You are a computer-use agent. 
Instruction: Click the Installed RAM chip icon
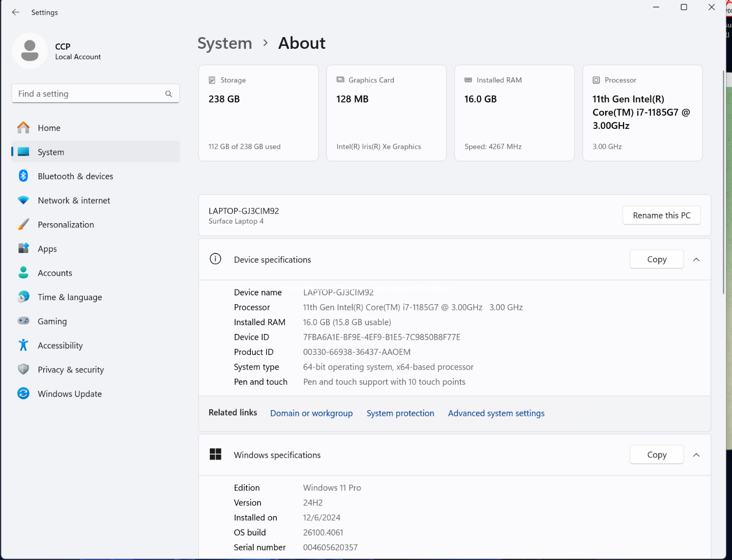(468, 80)
